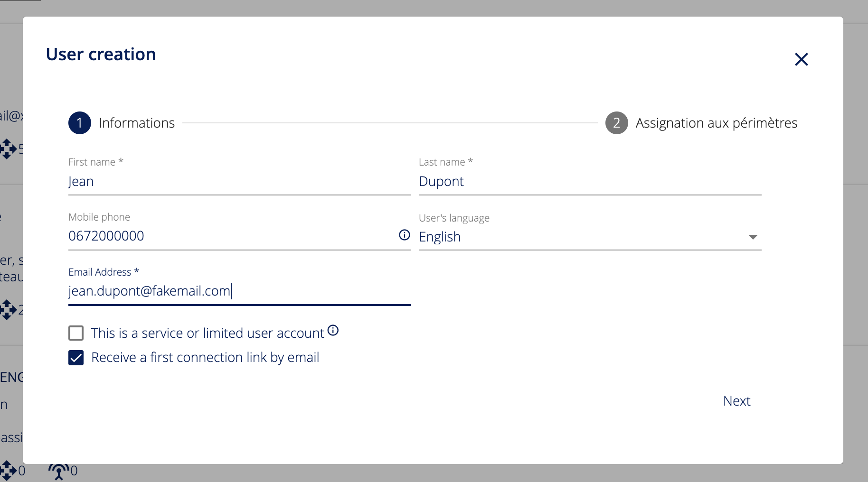Viewport: 868px width, 482px height.
Task: Select the English language field
Action: click(570, 237)
